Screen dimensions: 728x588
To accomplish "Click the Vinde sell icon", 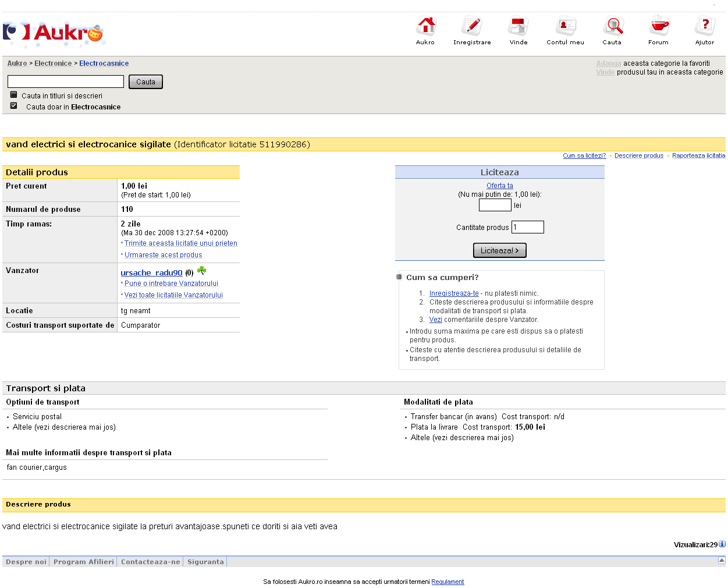I will 518,27.
